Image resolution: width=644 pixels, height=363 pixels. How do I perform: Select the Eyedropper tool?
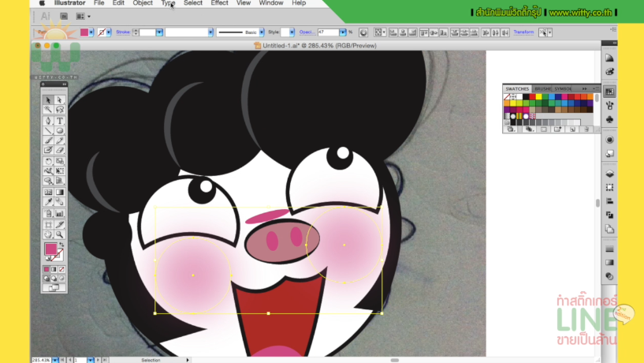48,202
